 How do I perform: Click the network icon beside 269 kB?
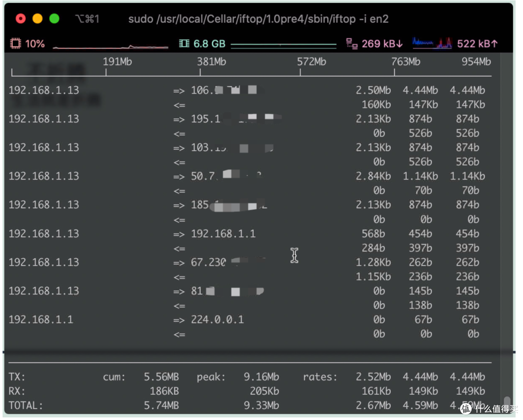352,44
